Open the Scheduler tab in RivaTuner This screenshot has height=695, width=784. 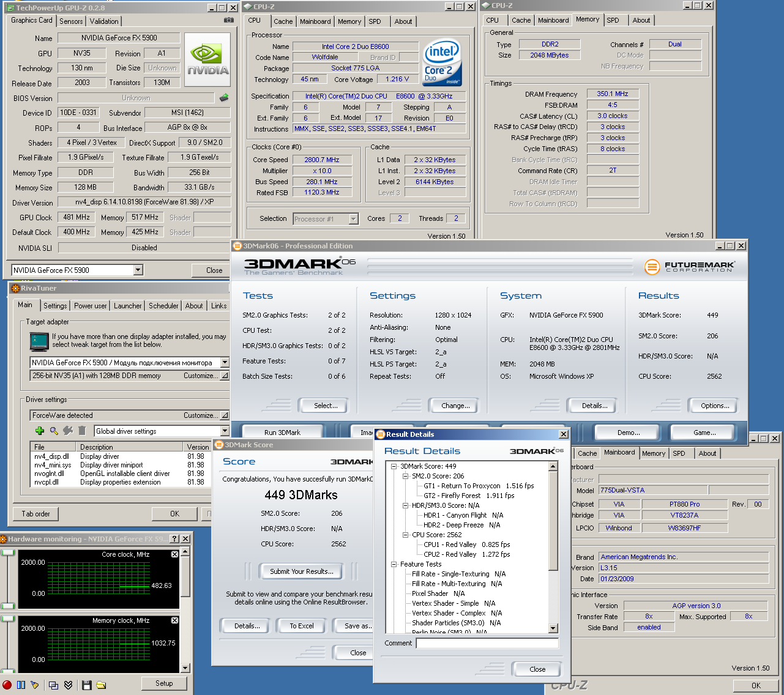163,306
